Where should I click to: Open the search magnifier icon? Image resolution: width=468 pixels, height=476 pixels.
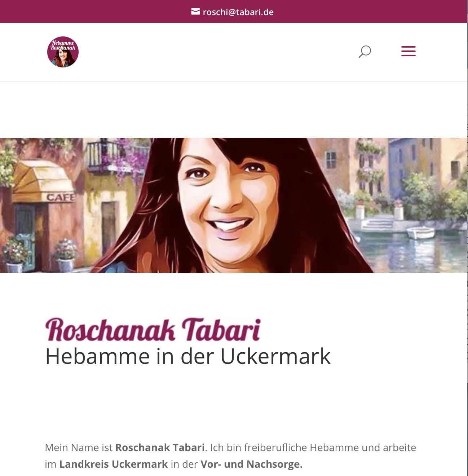click(365, 52)
